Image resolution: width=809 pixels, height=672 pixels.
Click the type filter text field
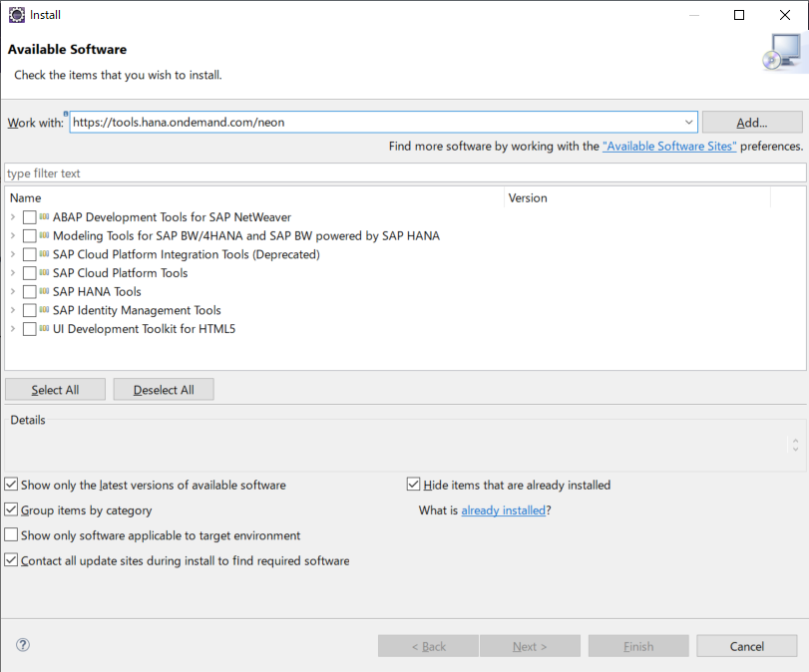pos(405,173)
